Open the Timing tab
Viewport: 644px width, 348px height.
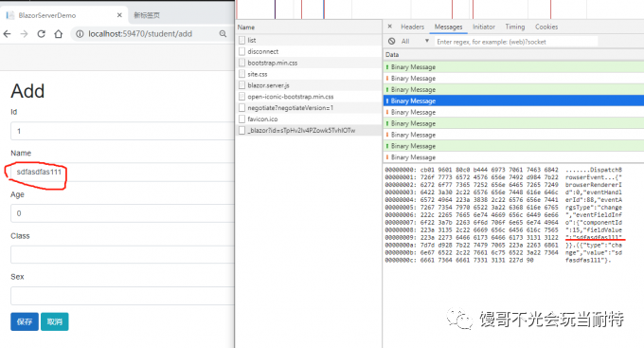click(515, 27)
